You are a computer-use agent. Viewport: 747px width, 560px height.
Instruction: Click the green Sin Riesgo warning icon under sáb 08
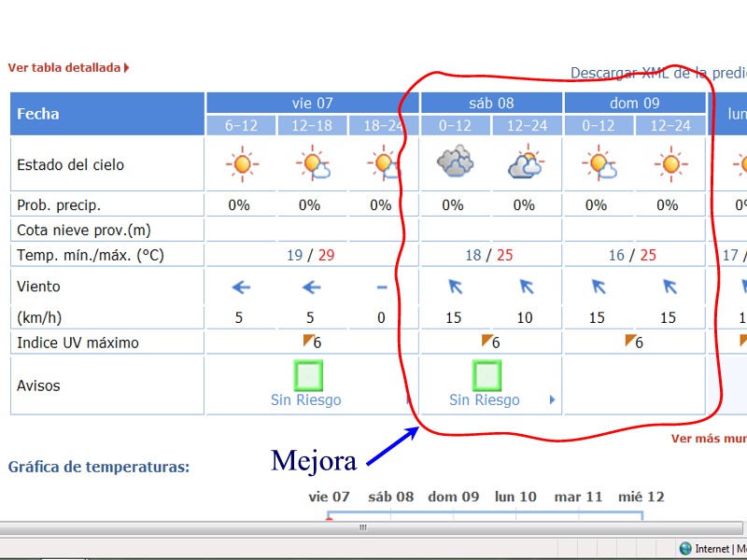click(x=486, y=375)
